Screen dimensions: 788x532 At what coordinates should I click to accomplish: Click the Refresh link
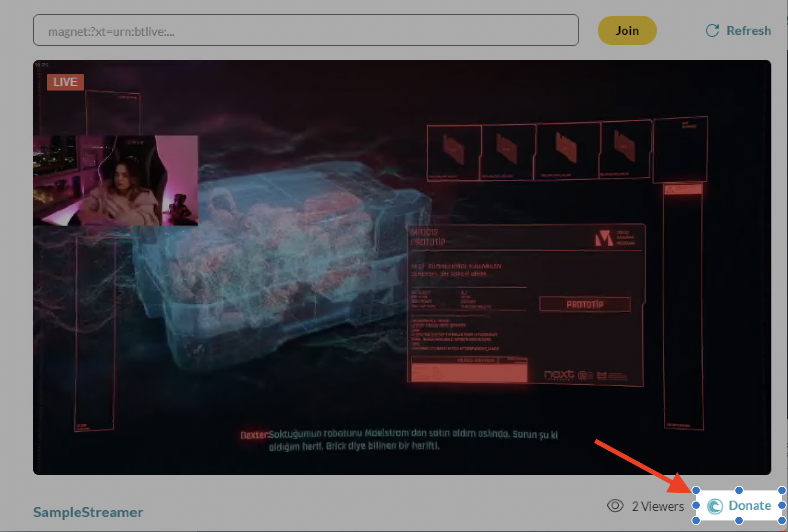(x=738, y=30)
